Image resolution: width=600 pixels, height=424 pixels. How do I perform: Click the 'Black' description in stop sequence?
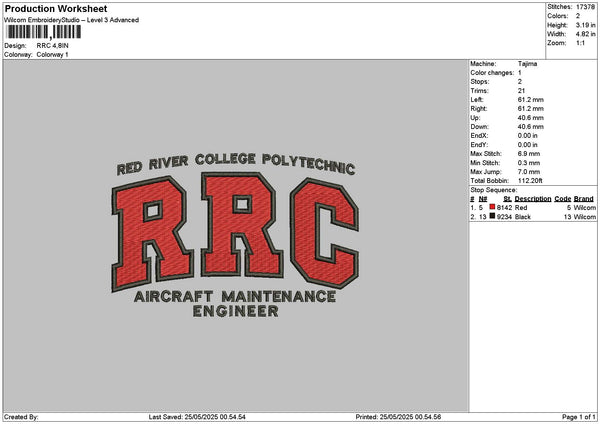[523, 217]
